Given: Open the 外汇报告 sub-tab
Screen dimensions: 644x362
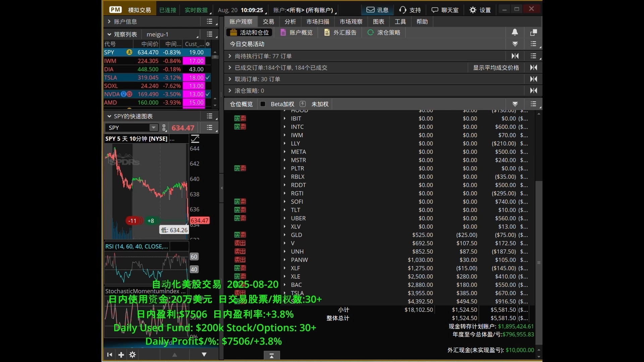Looking at the screenshot, I should (x=340, y=33).
